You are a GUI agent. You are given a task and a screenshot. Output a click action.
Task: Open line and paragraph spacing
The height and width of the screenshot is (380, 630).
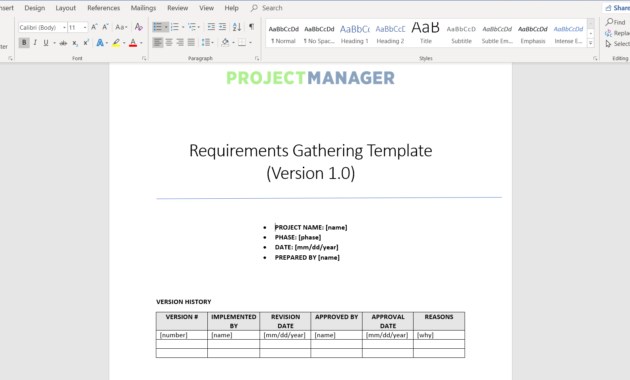(207, 42)
